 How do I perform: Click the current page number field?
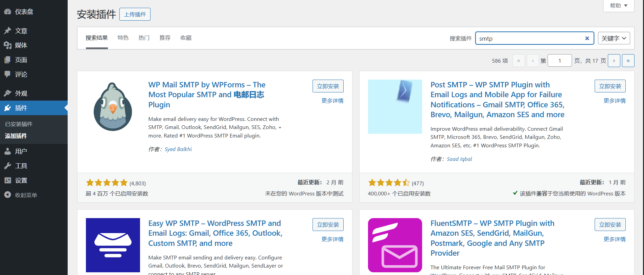point(560,61)
